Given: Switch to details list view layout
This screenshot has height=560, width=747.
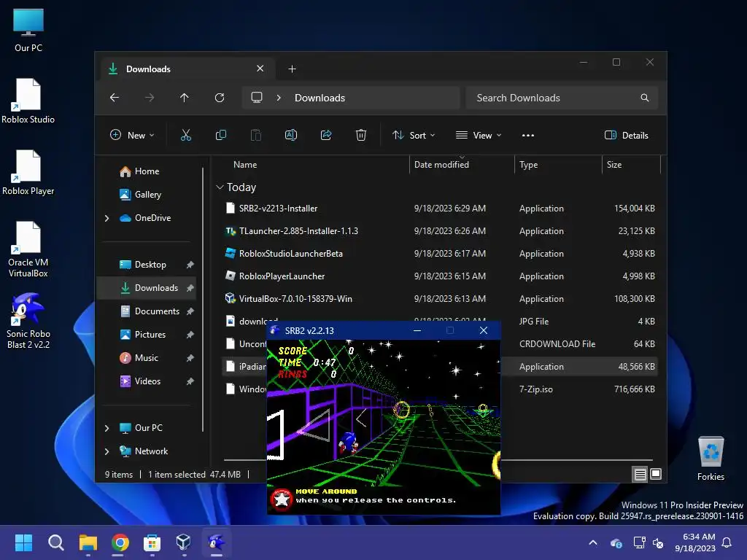Looking at the screenshot, I should coord(640,474).
